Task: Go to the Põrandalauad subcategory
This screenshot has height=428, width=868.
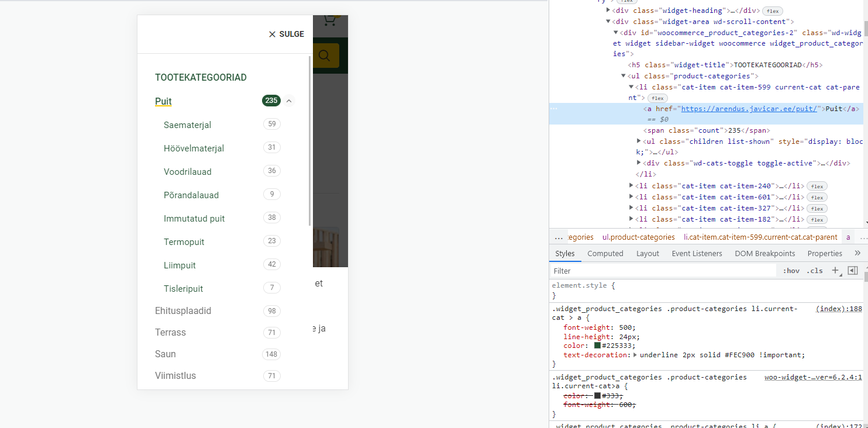Action: [191, 195]
